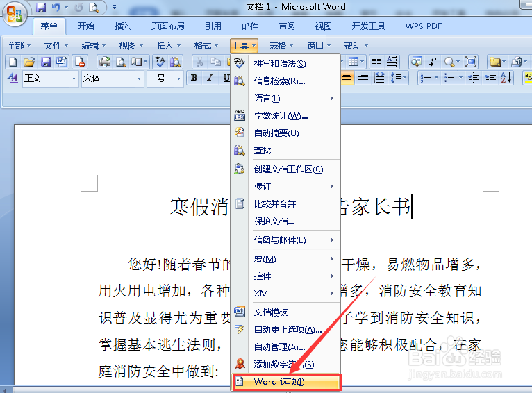Click the spelling check icon in the toolbar
532x393 pixels.
(160, 62)
